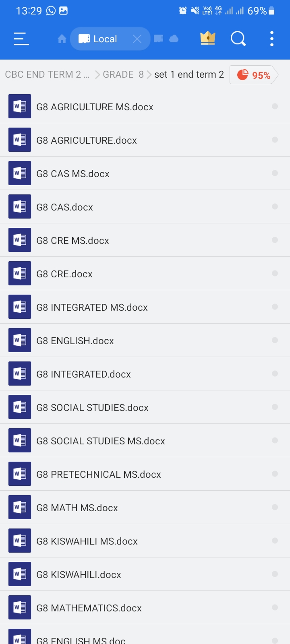290x644 pixels.
Task: Open the 95% storage analysis indicator
Action: pos(254,75)
